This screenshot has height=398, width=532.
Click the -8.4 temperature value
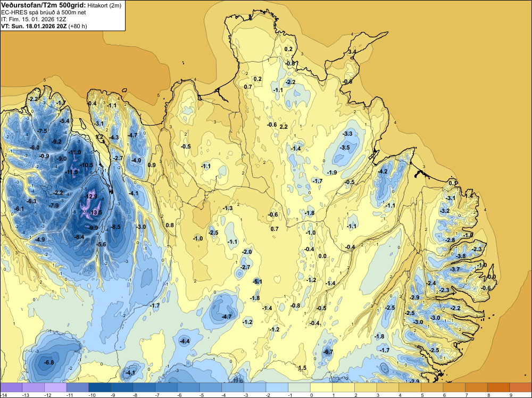tap(79, 237)
